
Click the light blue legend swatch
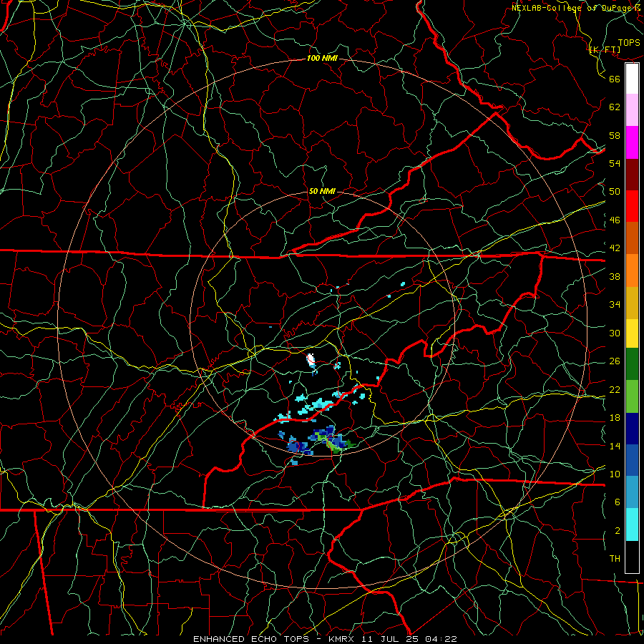(632, 492)
